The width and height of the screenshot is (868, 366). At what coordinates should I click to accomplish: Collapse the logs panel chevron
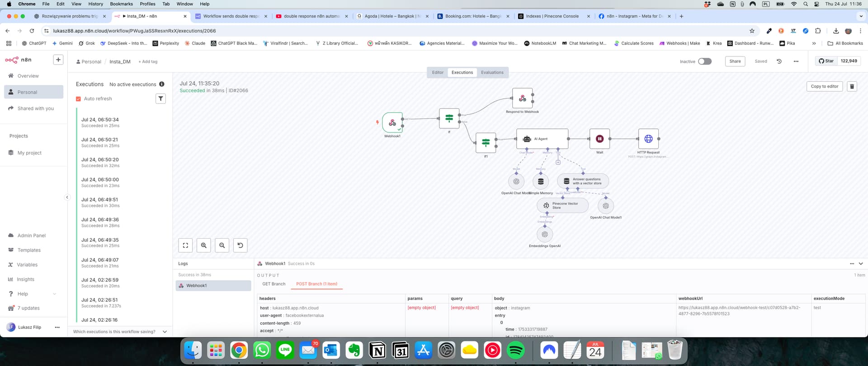coord(861,263)
